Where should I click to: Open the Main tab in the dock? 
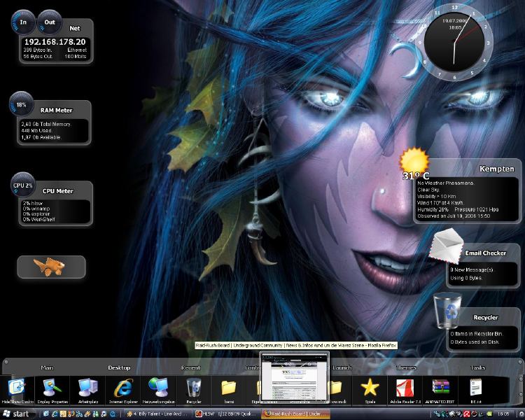47,367
